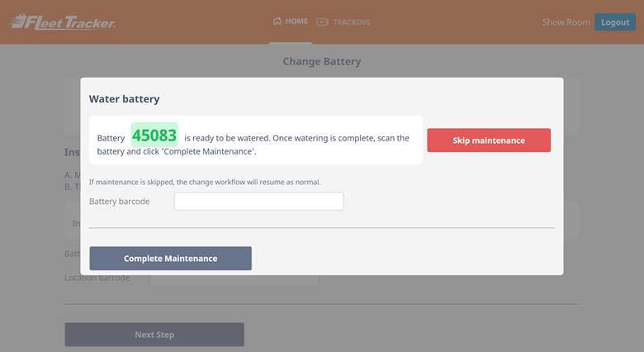Click the Location barcode field behind dialog
This screenshot has width=644, height=352.
click(x=234, y=281)
